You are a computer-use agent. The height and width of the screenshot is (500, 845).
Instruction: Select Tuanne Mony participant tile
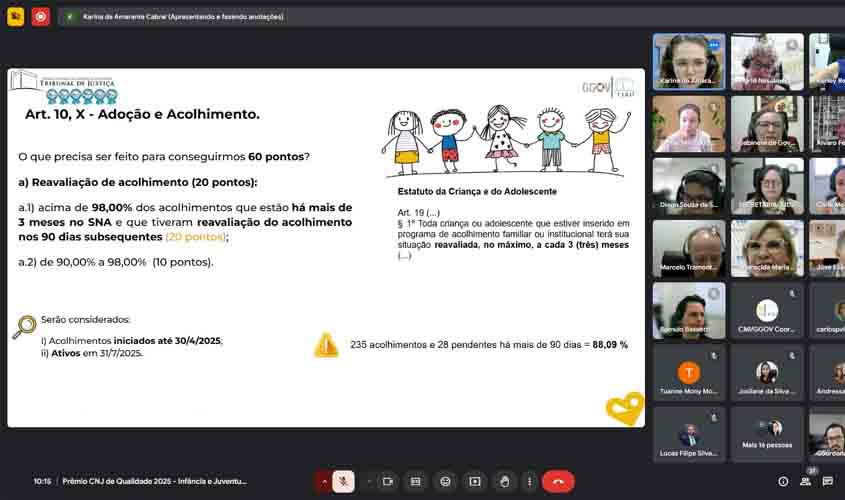[689, 373]
